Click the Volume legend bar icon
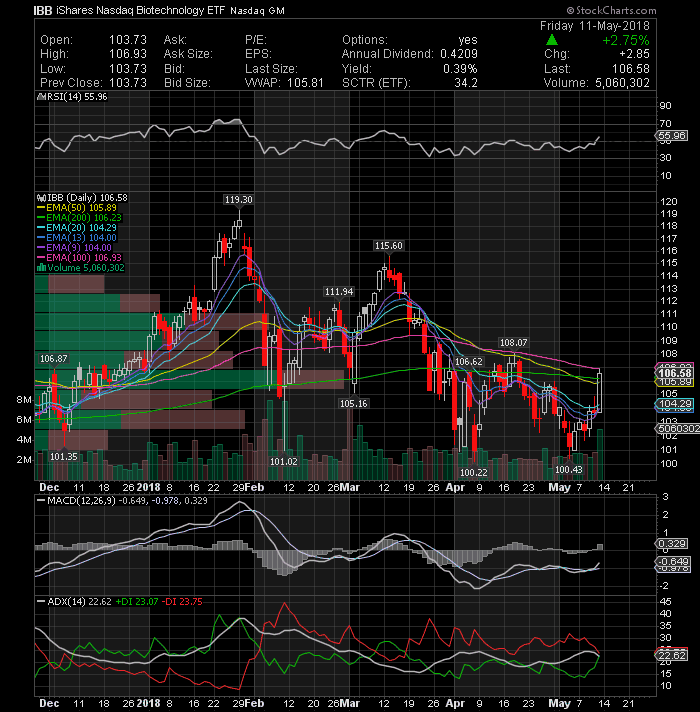Screen dimensions: 700x712 [x=41, y=267]
